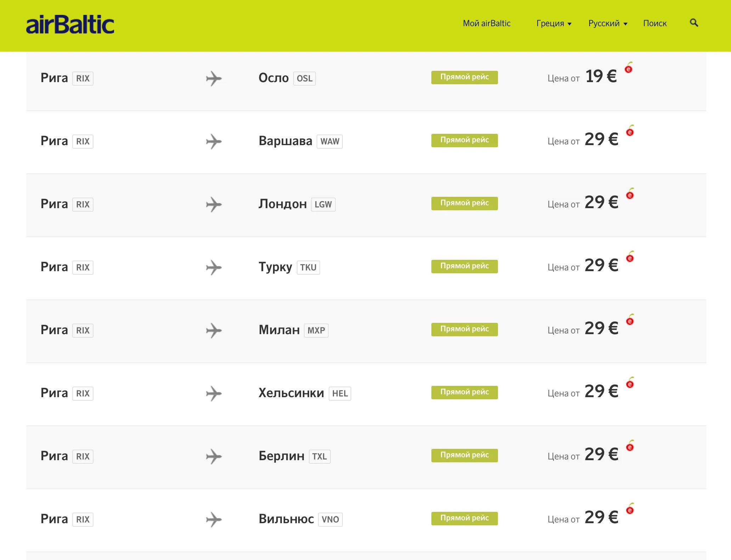731x560 pixels.
Task: Click the cherry icon next to Oslo price
Action: pos(629,68)
